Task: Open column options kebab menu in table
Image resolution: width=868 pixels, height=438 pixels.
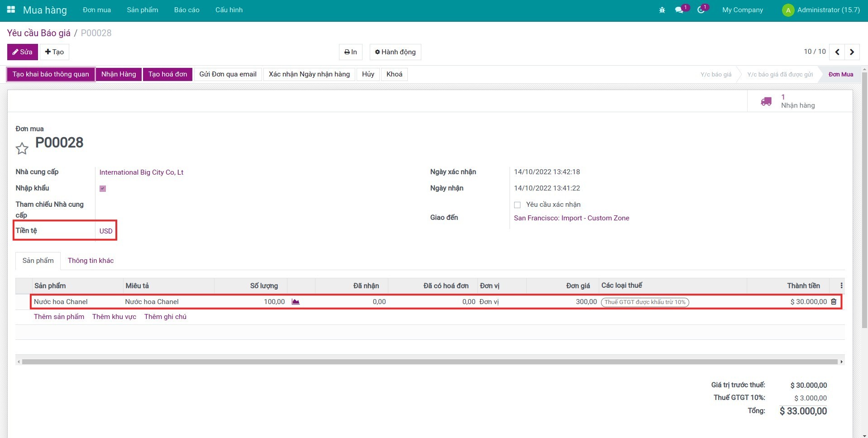Action: click(x=841, y=286)
